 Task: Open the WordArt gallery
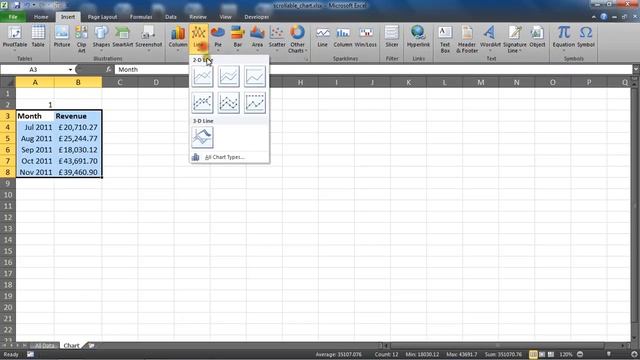(x=490, y=38)
